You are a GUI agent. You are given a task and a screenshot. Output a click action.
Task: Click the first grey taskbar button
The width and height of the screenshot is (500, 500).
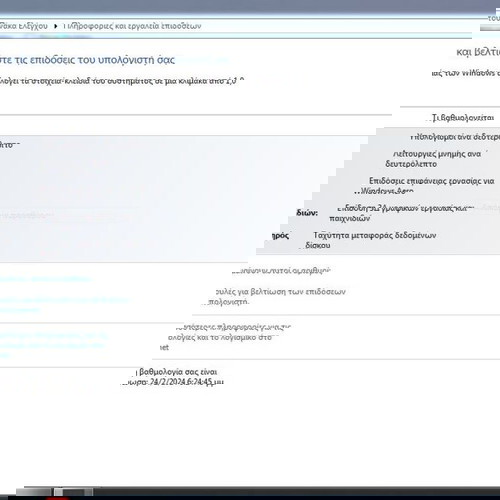click(x=33, y=492)
